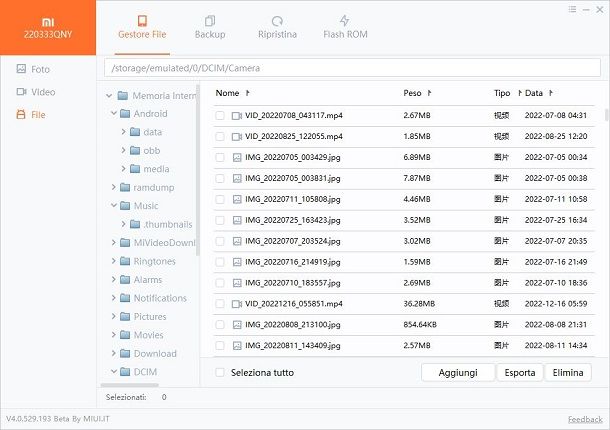Viewport: 610px width, 430px height.
Task: Select File in the sidebar
Action: point(31,114)
